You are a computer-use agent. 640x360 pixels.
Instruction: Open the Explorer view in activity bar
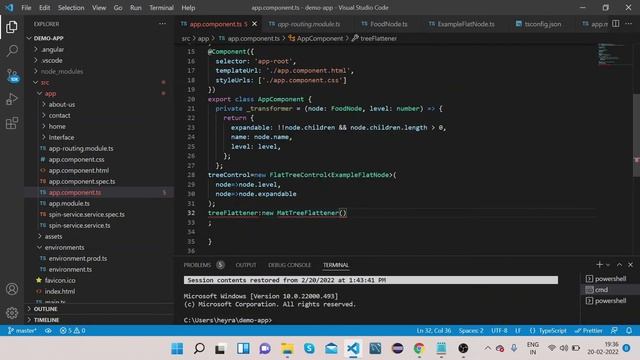click(x=12, y=27)
